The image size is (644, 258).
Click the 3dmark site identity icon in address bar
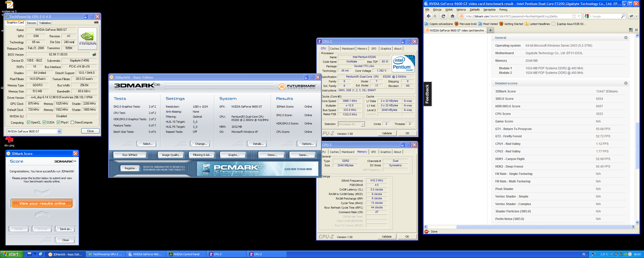click(x=461, y=16)
